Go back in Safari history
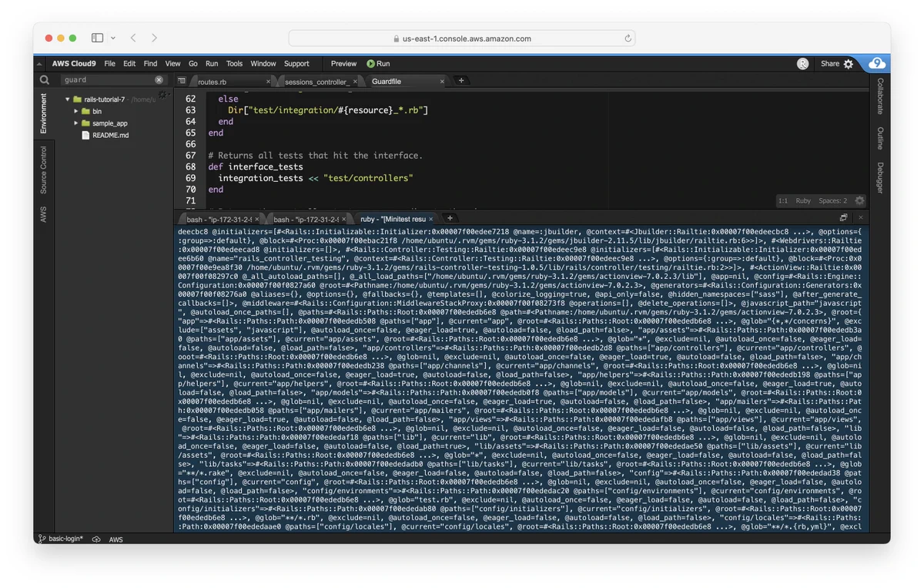 coord(133,38)
